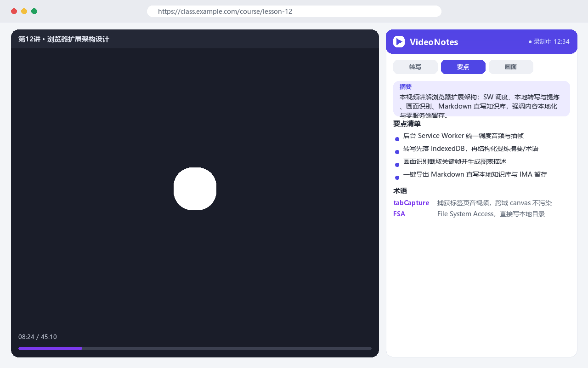Screen dimensions: 588x368
Task: Click the yellow minimize window button
Action: point(24,11)
